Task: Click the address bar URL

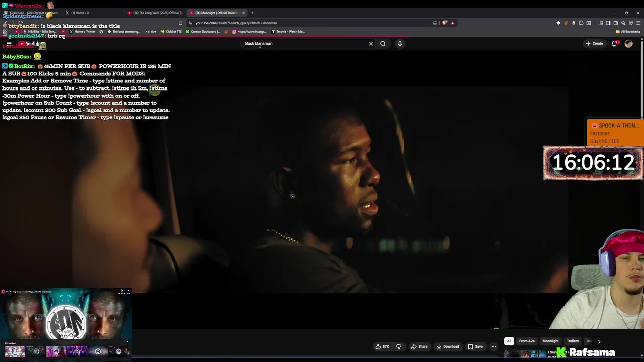Action: 236,23
